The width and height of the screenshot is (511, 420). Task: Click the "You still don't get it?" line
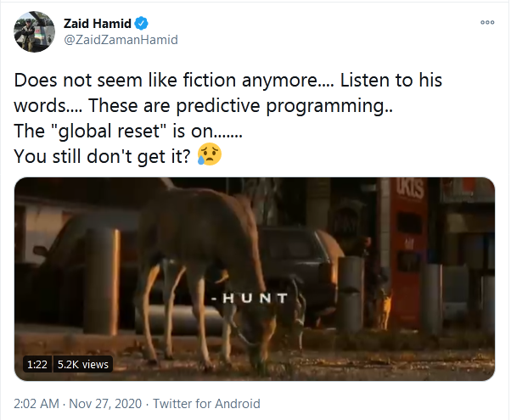(102, 156)
